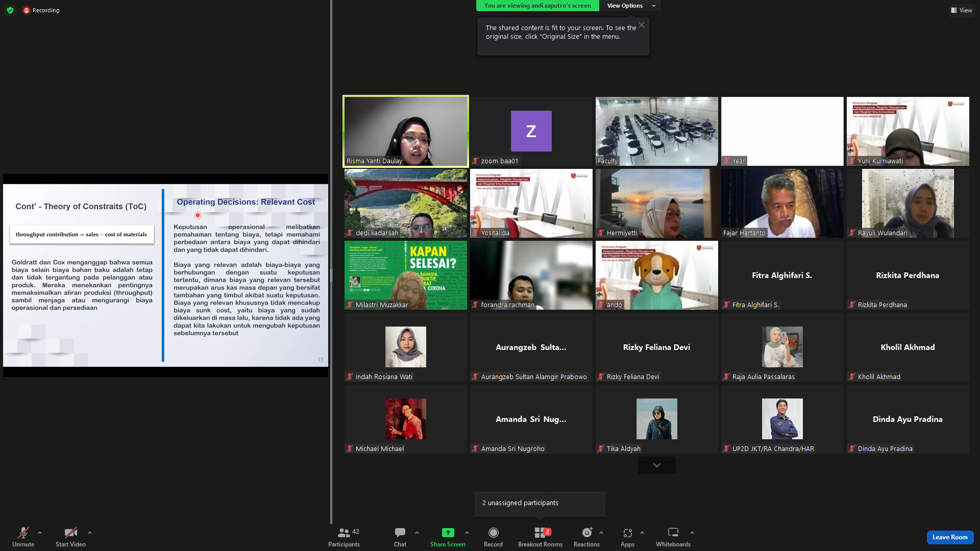The height and width of the screenshot is (551, 980).
Task: Start recording with the Record button
Action: tap(493, 537)
